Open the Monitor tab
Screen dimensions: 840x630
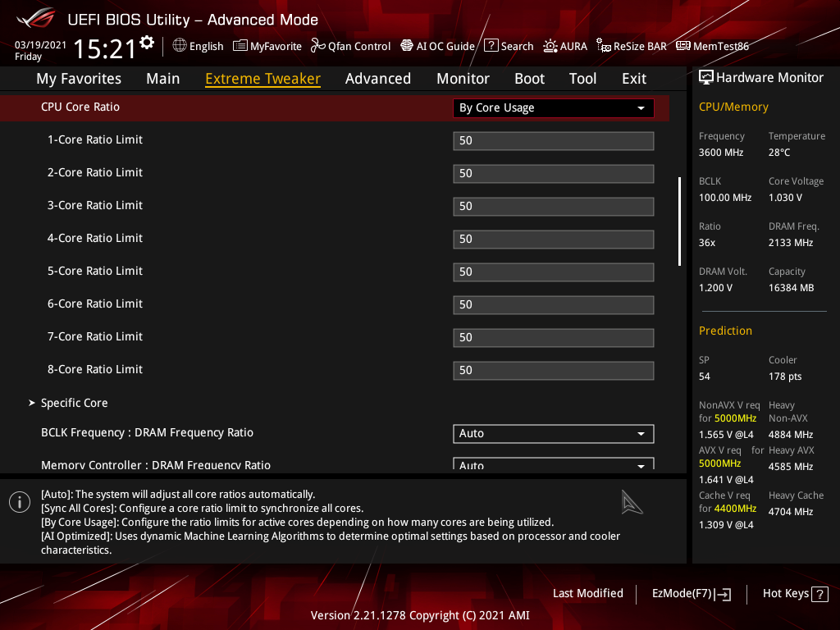point(463,79)
